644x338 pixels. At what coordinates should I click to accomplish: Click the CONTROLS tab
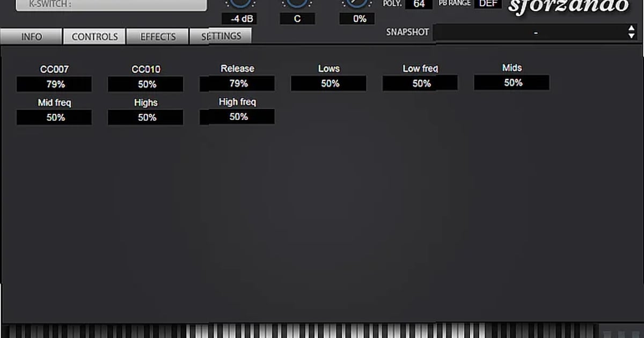tap(94, 36)
